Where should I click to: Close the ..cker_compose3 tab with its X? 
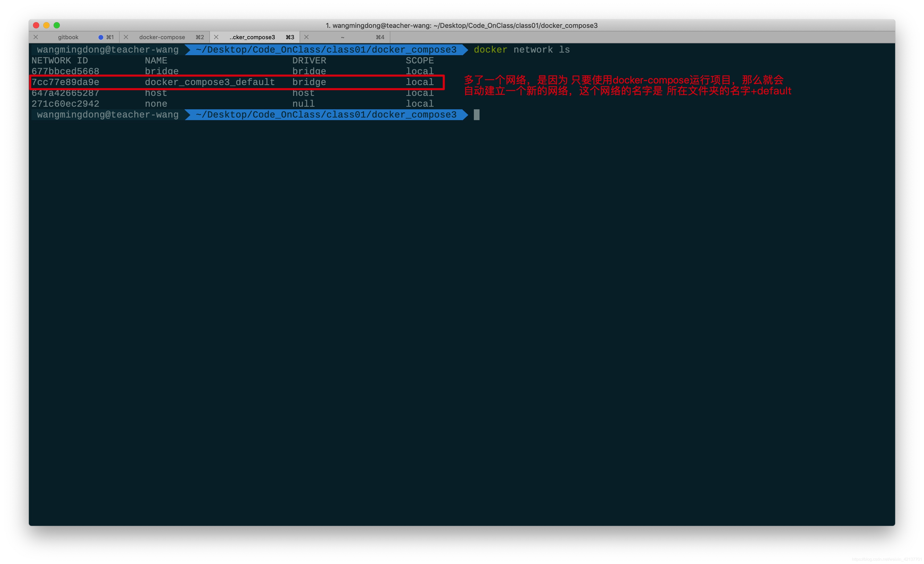(x=216, y=37)
